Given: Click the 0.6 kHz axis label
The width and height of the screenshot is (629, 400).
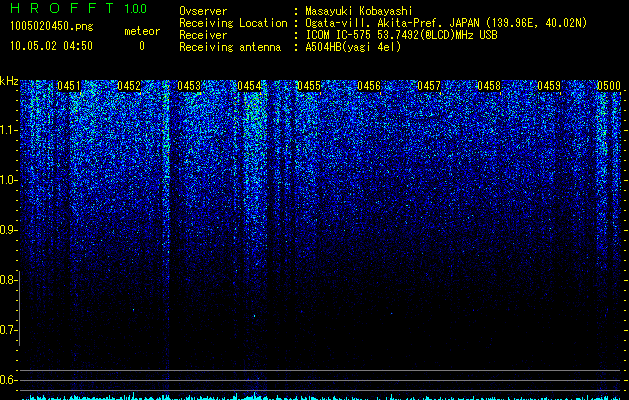Looking at the screenshot, I should 7,380.
